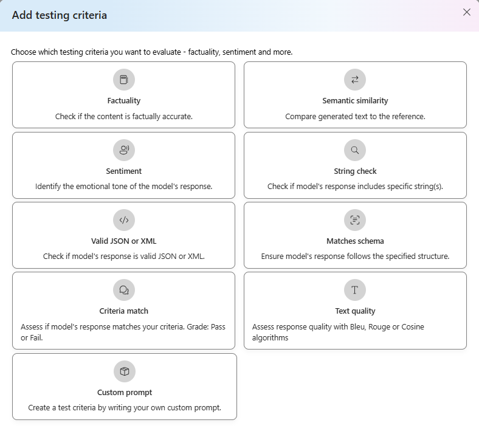This screenshot has width=479, height=448.
Task: Click the Semantic similarity arrows icon
Action: [354, 80]
